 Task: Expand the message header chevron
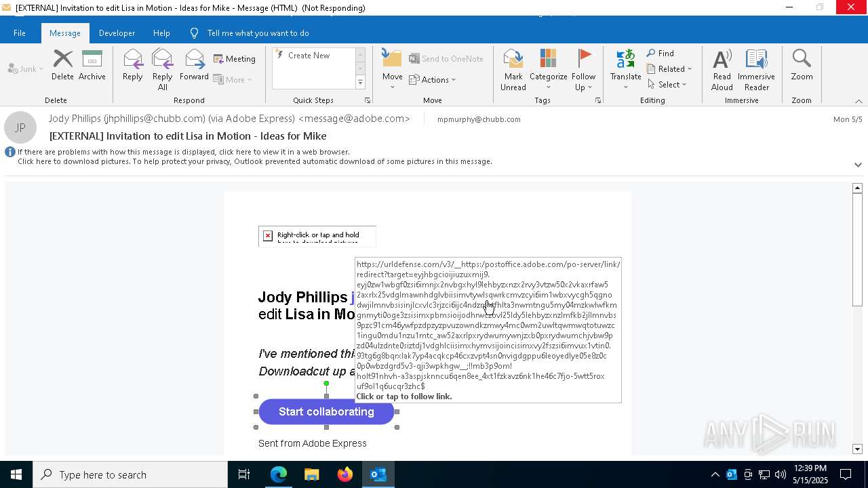pyautogui.click(x=858, y=165)
